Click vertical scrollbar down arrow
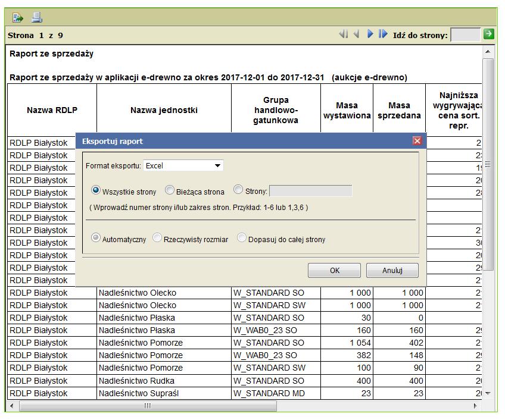This screenshot has height=420, width=505. (x=488, y=393)
